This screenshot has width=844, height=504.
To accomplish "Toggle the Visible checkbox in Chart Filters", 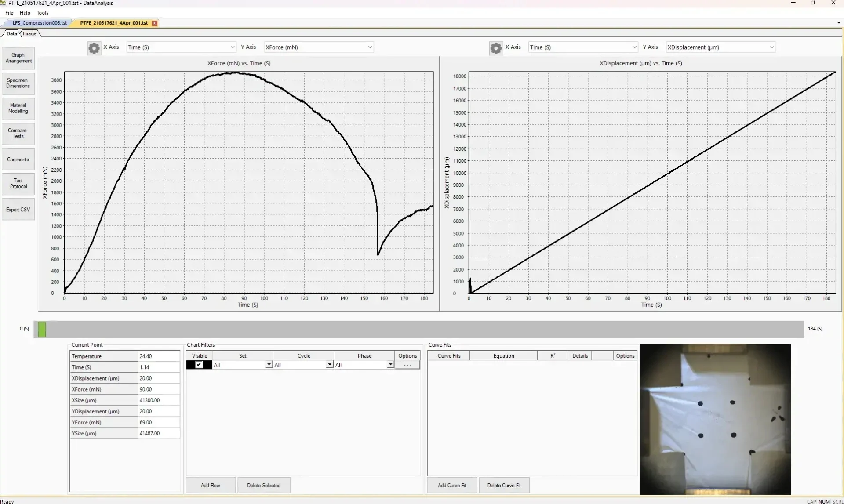I will coord(199,365).
